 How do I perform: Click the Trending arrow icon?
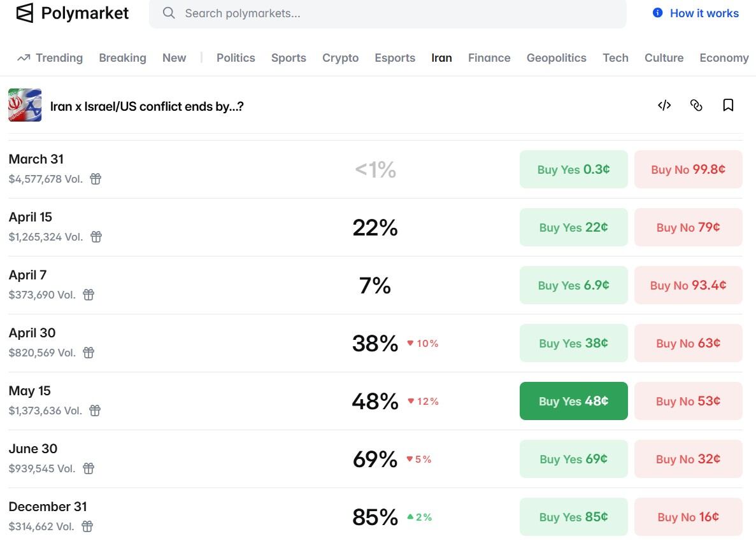coord(24,58)
